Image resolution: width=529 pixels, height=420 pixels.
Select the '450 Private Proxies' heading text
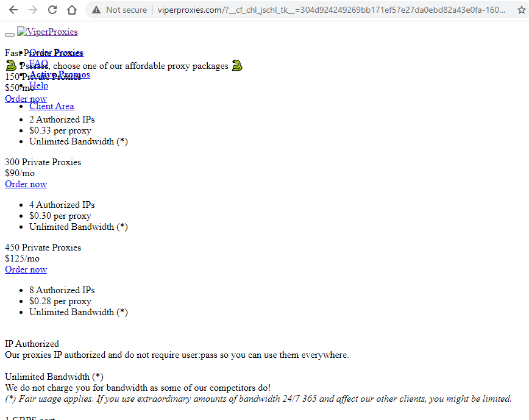pos(43,247)
